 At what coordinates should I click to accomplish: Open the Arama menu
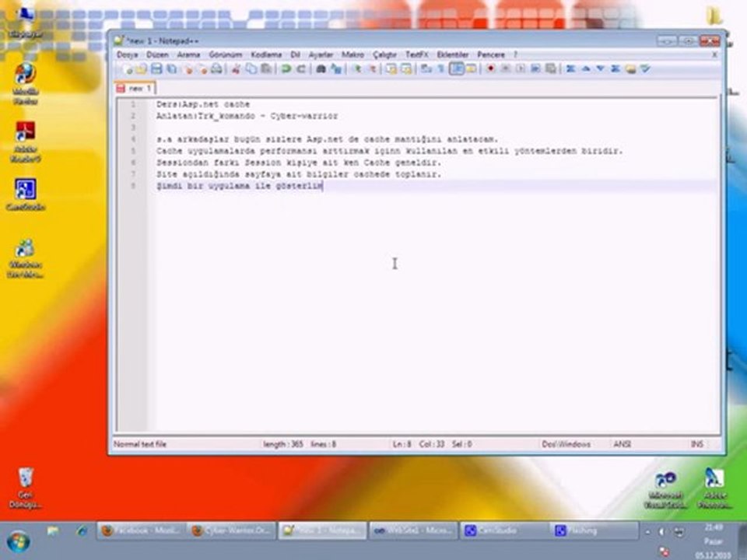point(188,54)
